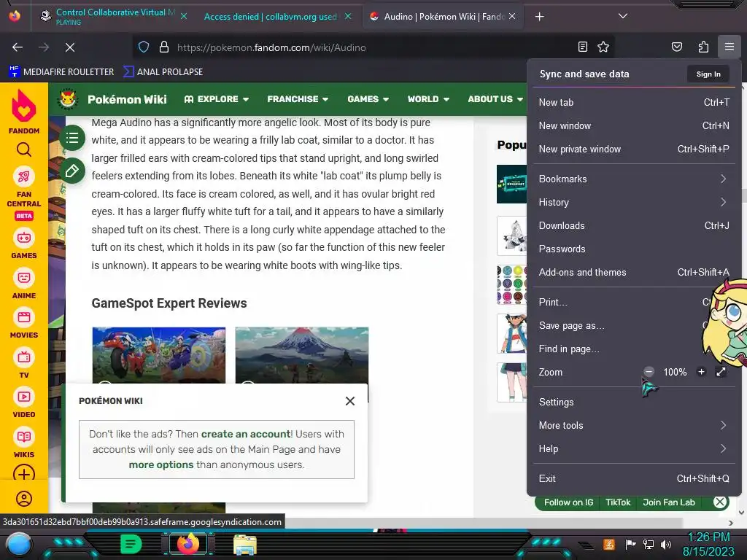Toggle full screen from Zoom row
The height and width of the screenshot is (560, 747).
[721, 372]
